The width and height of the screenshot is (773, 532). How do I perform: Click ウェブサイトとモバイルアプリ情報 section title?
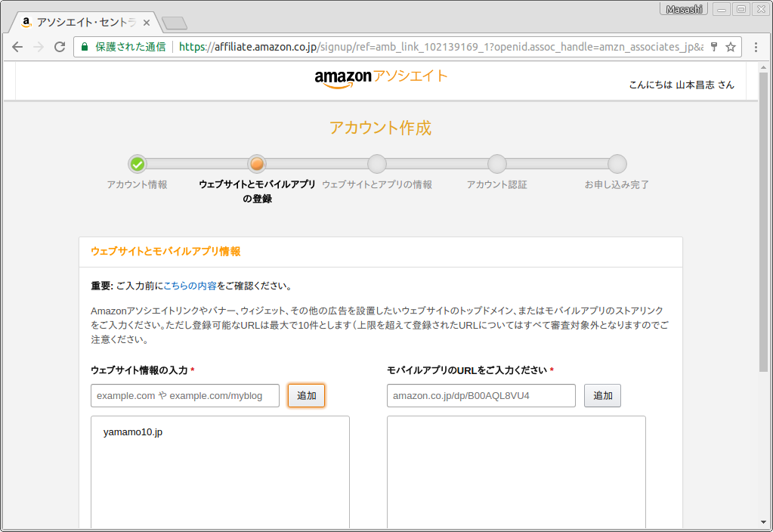pyautogui.click(x=165, y=252)
